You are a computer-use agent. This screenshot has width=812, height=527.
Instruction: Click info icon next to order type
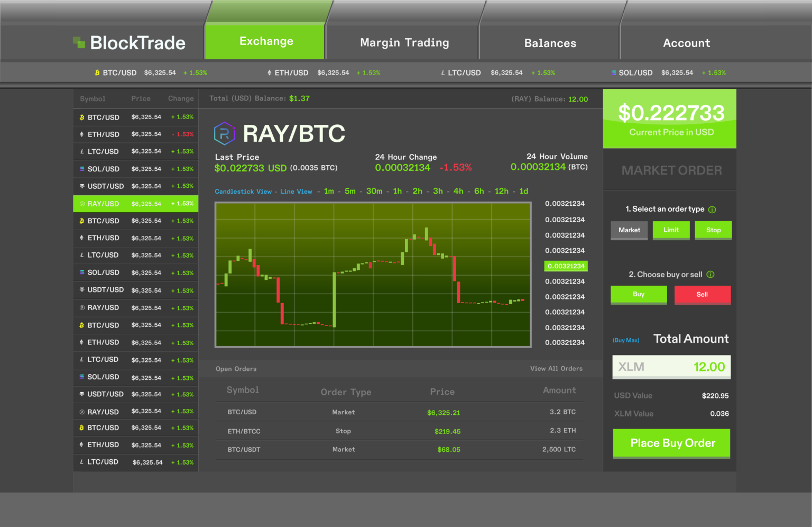point(712,210)
